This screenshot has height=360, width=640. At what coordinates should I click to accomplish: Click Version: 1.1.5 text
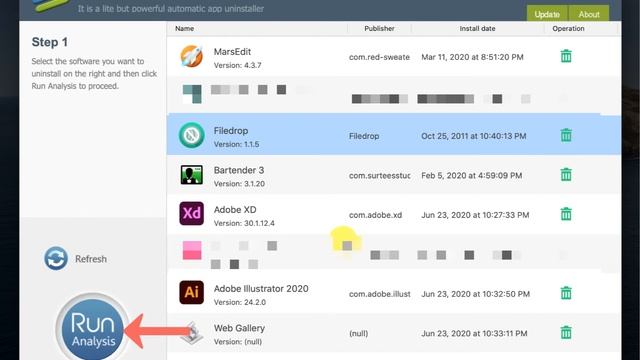236,144
